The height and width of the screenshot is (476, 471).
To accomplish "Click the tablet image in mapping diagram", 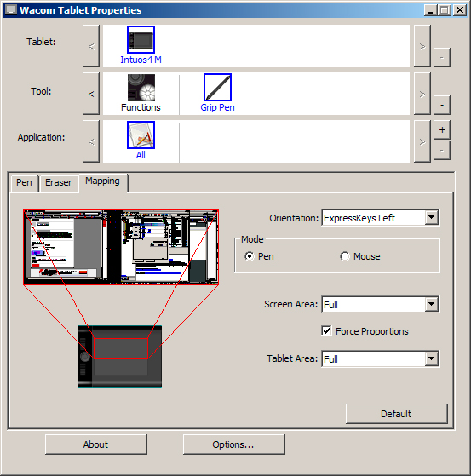I will click(119, 357).
